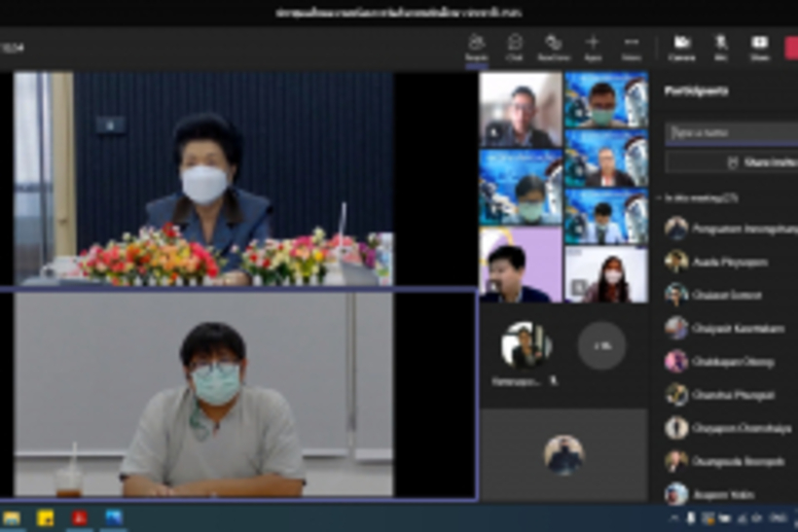Open File Explorer from the taskbar
The width and height of the screenshot is (798, 532).
(12, 518)
